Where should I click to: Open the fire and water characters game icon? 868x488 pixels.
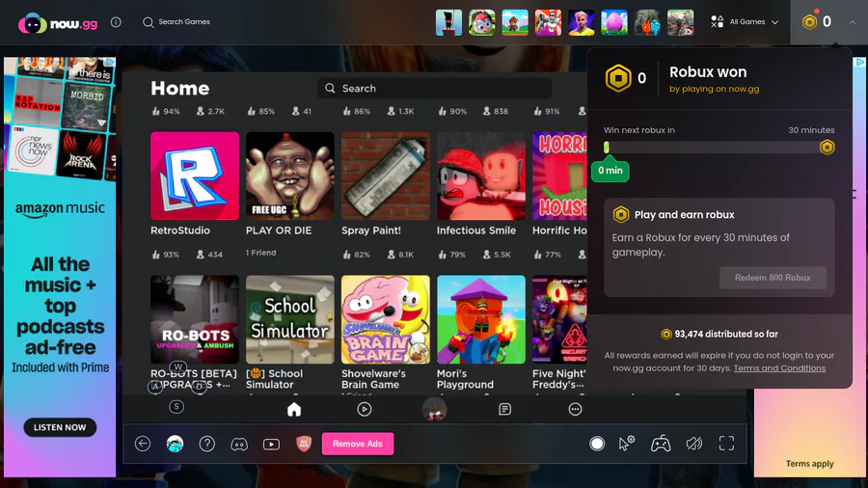coord(647,23)
